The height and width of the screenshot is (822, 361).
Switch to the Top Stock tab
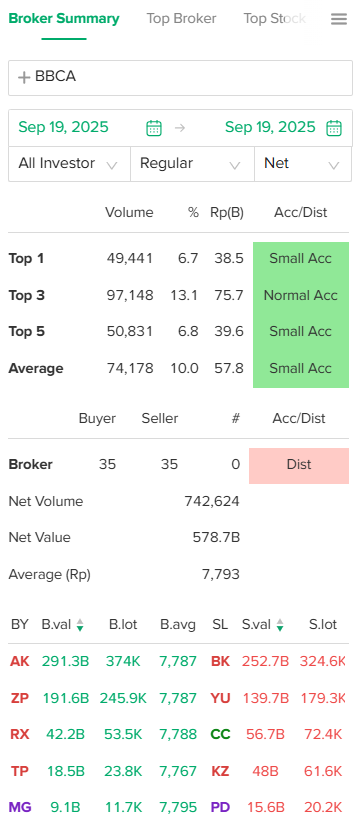click(x=275, y=19)
